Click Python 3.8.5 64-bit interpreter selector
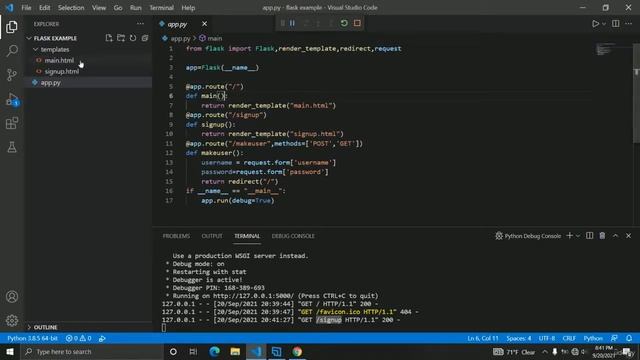Image resolution: width=640 pixels, height=360 pixels. pos(32,338)
